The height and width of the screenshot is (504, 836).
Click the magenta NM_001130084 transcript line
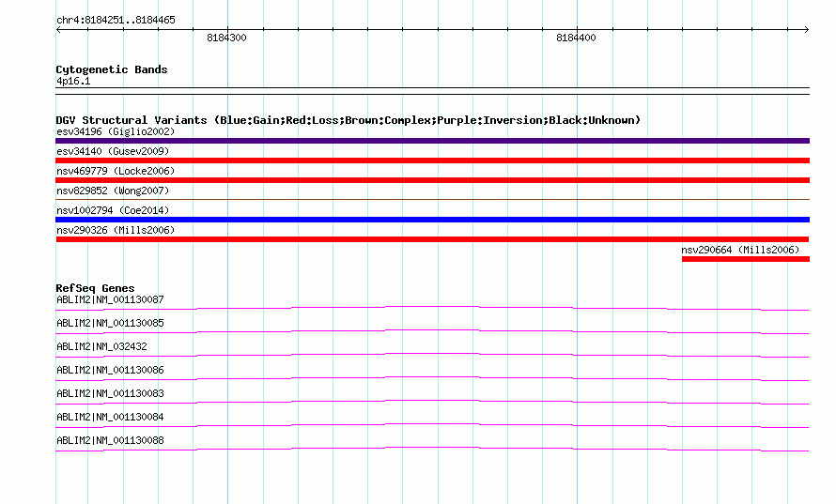click(432, 425)
